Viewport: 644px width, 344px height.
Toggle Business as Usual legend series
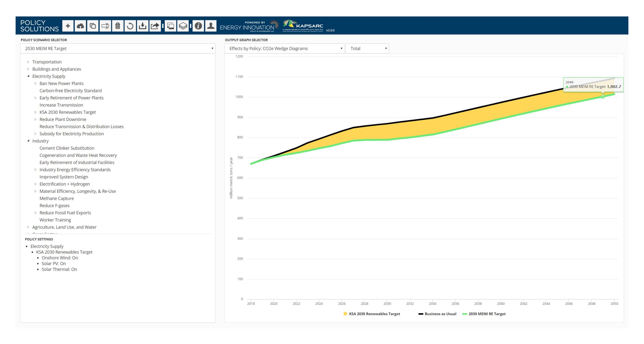pos(437,314)
